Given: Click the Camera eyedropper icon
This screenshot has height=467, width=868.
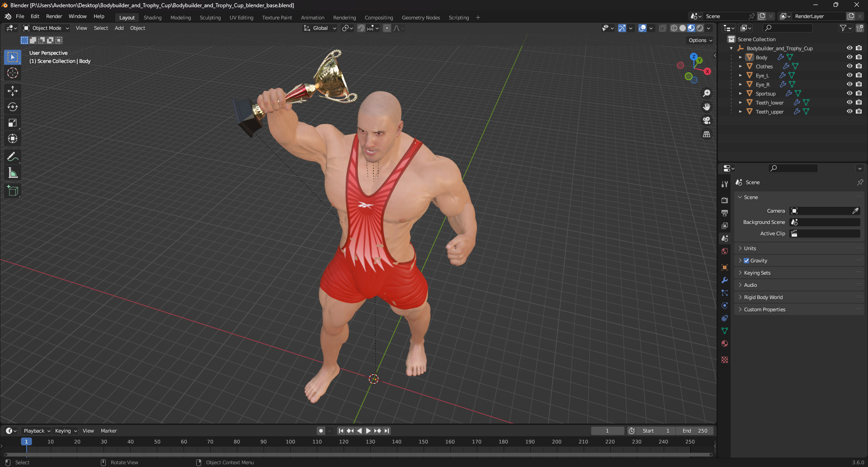Looking at the screenshot, I should coord(855,211).
